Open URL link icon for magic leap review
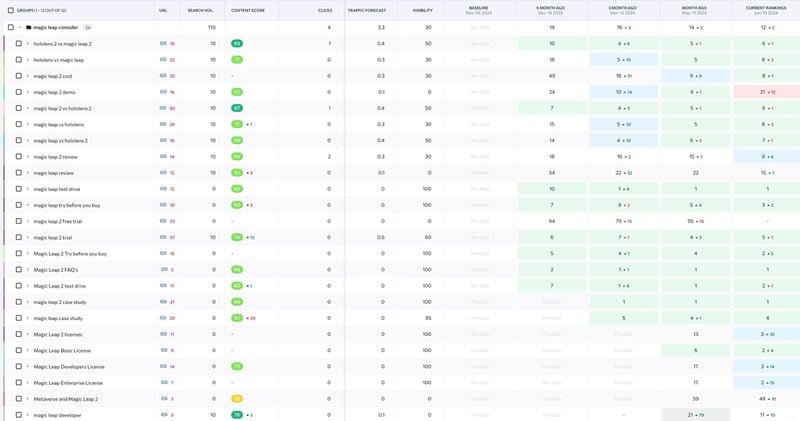Image resolution: width=800 pixels, height=421 pixels. click(x=163, y=172)
